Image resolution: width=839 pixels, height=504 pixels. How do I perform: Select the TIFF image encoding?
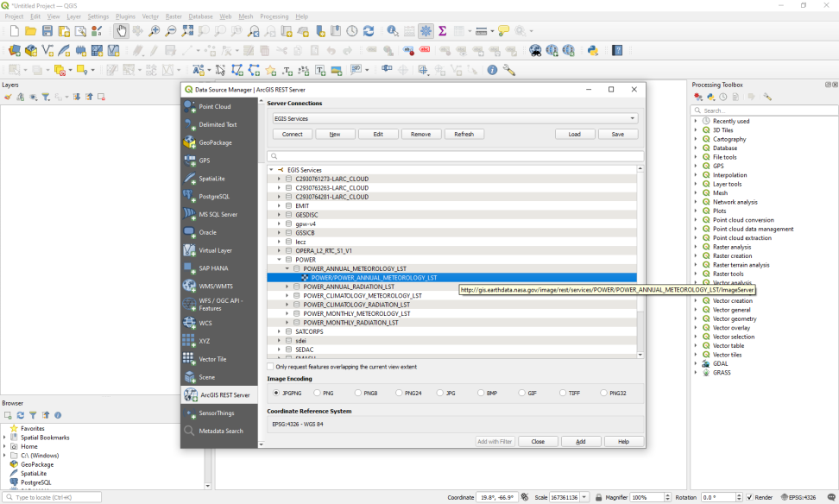pos(563,393)
